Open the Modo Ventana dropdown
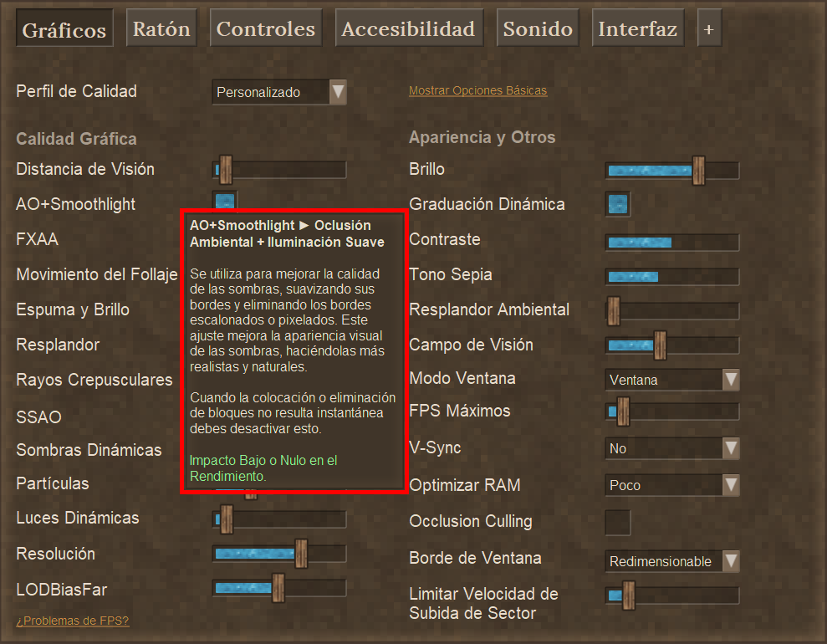The image size is (827, 644). [672, 380]
